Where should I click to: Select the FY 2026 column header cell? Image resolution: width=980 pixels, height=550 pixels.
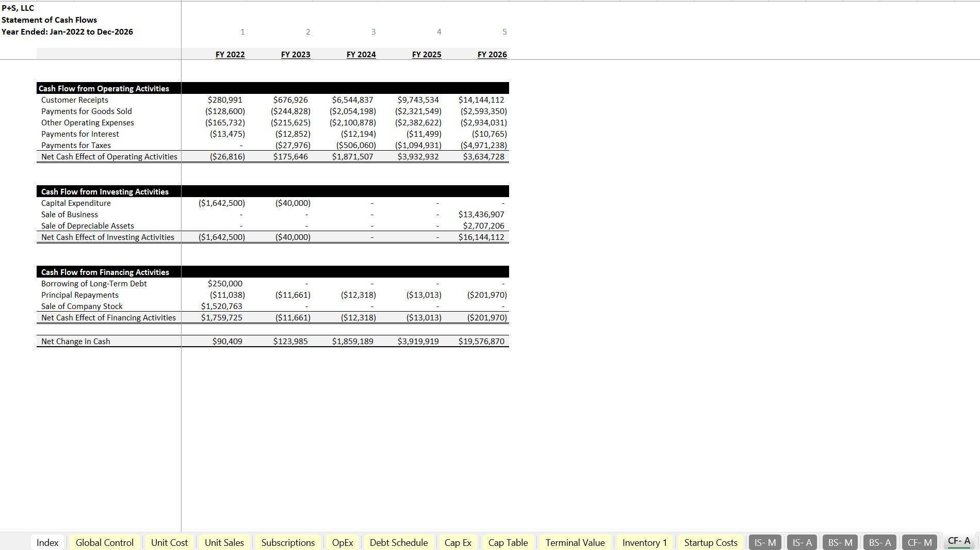[492, 54]
